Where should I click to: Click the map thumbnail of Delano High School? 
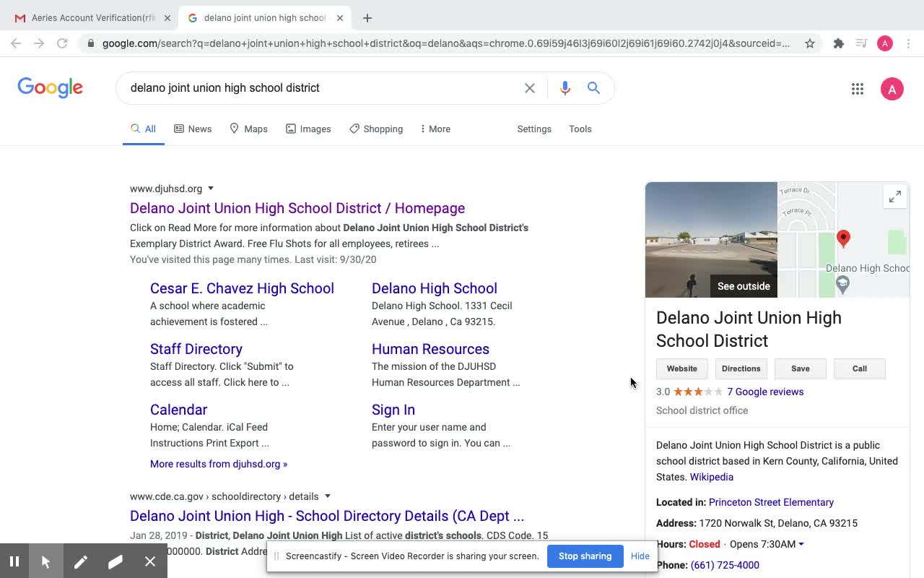click(843, 240)
